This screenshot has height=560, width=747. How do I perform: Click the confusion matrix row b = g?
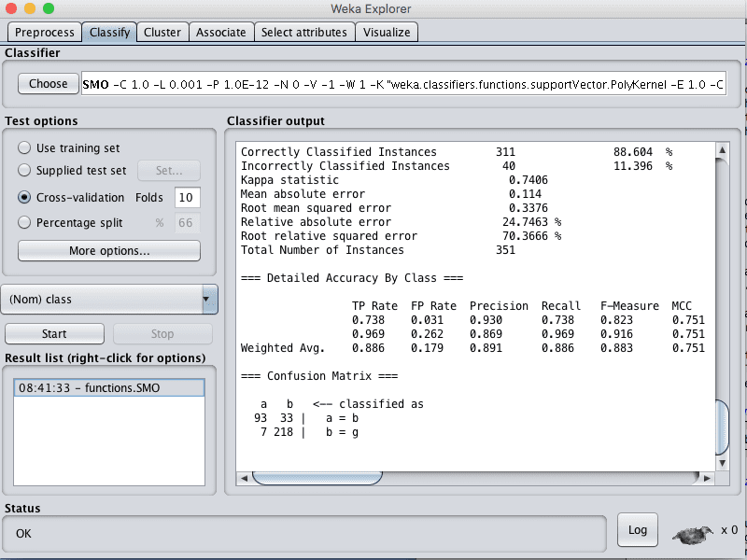pos(309,432)
